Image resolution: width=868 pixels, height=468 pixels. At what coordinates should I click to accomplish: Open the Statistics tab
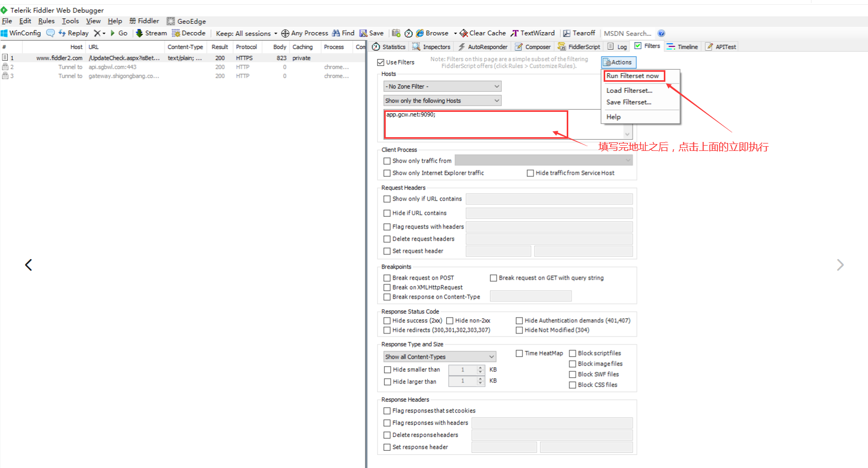point(389,46)
